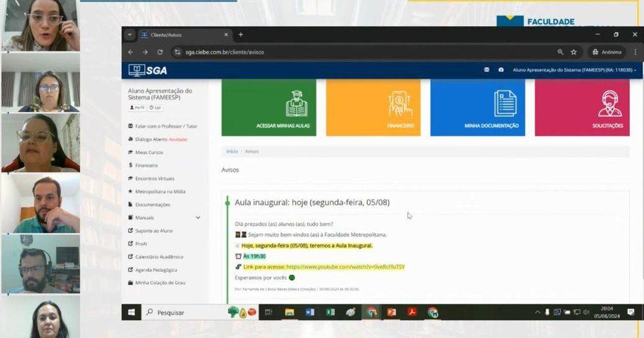
Task: Click the Aula inaugural notice title
Action: point(312,202)
